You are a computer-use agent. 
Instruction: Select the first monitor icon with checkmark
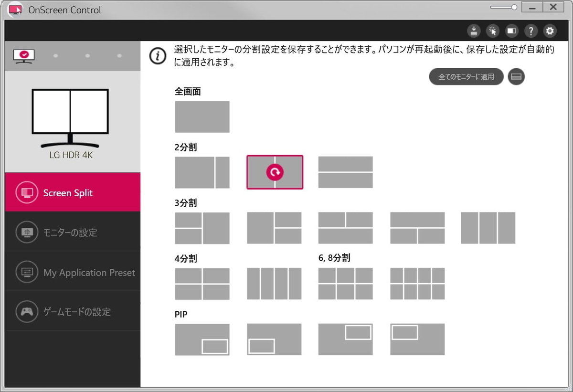coord(23,56)
